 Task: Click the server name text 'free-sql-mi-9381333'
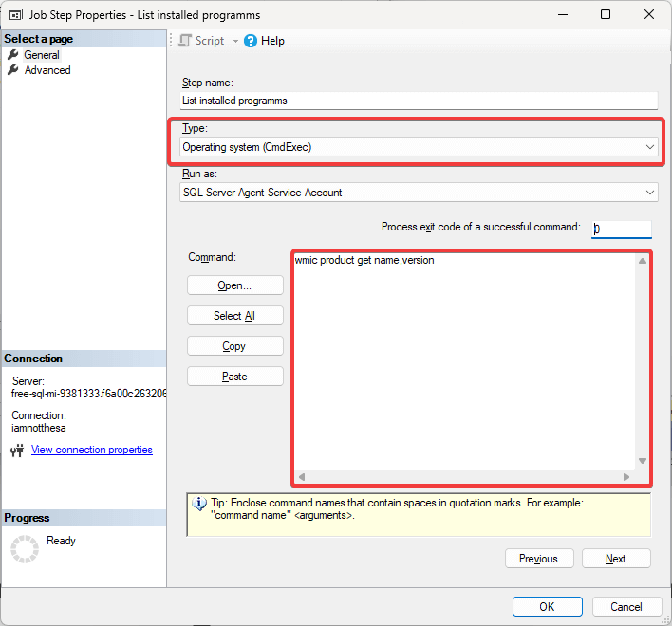(x=55, y=394)
